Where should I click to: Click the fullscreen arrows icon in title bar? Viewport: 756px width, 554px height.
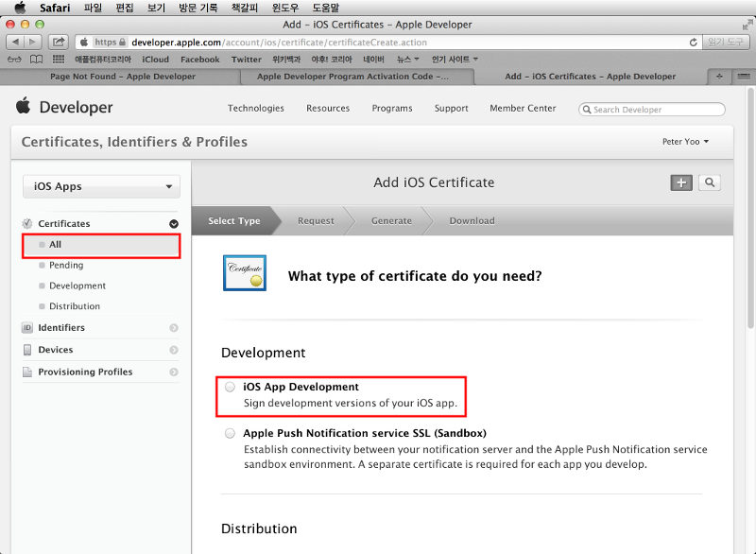747,25
